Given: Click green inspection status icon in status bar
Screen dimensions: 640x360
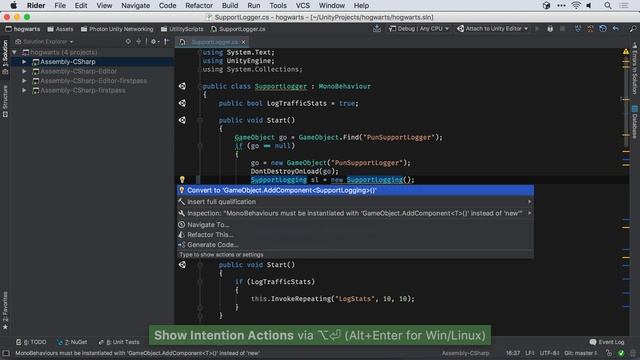Looking at the screenshot, I should coord(621,353).
